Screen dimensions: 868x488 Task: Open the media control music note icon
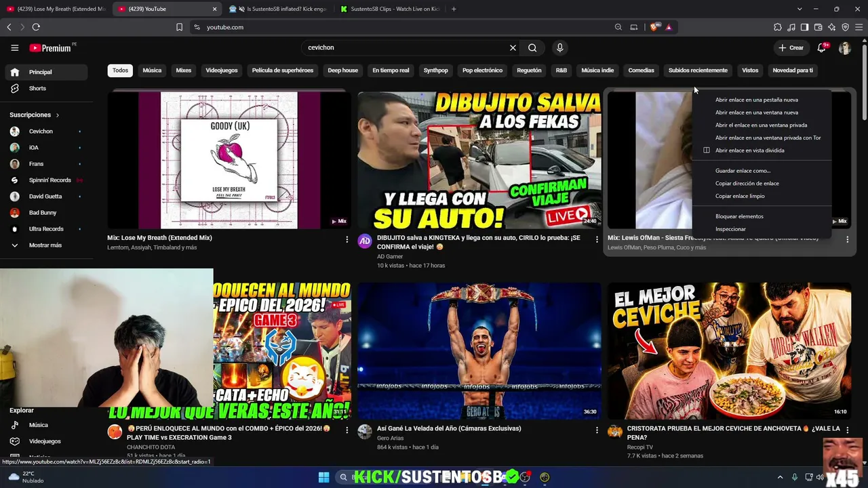tap(791, 27)
